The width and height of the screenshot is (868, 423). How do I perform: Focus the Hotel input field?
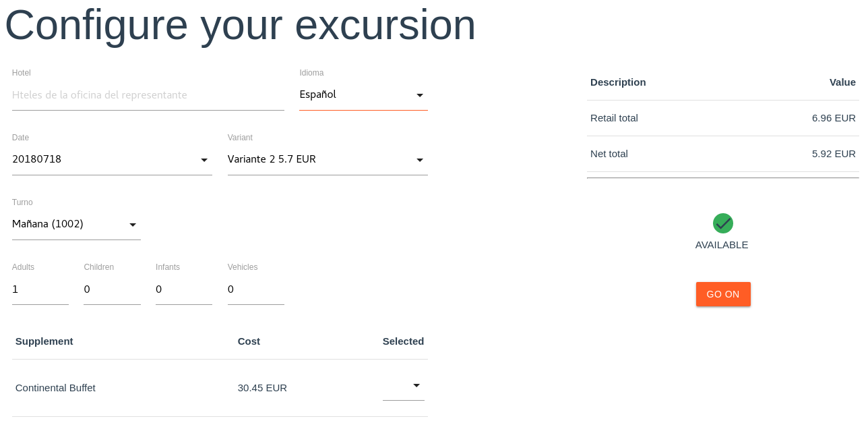pyautogui.click(x=148, y=95)
